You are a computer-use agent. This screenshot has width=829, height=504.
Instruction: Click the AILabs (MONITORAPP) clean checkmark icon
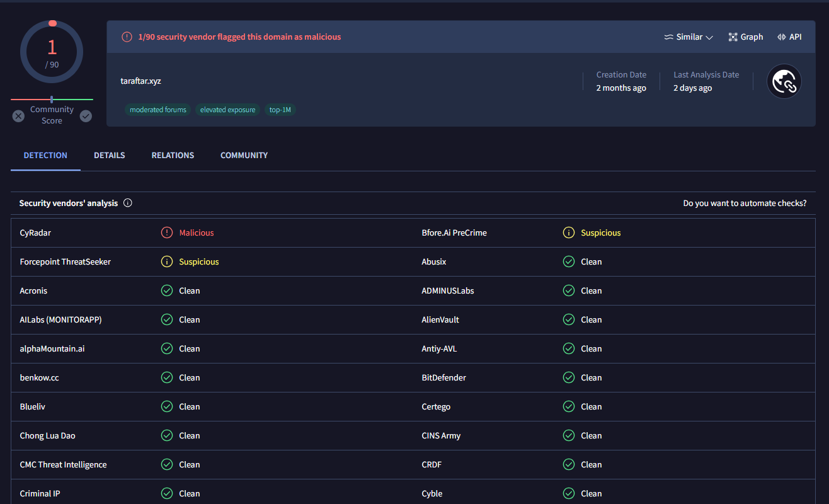pyautogui.click(x=167, y=319)
